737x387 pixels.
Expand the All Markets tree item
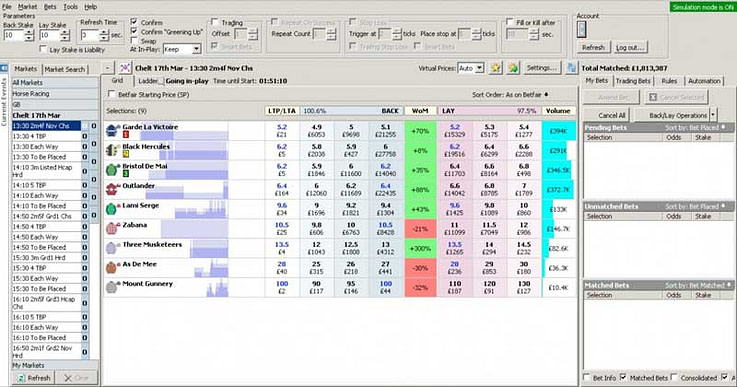(55, 83)
